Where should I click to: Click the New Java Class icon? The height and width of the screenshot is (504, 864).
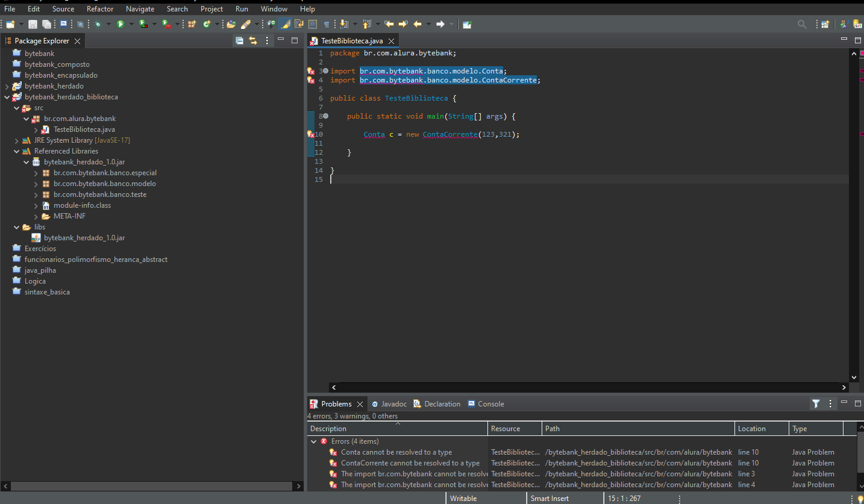pos(207,24)
